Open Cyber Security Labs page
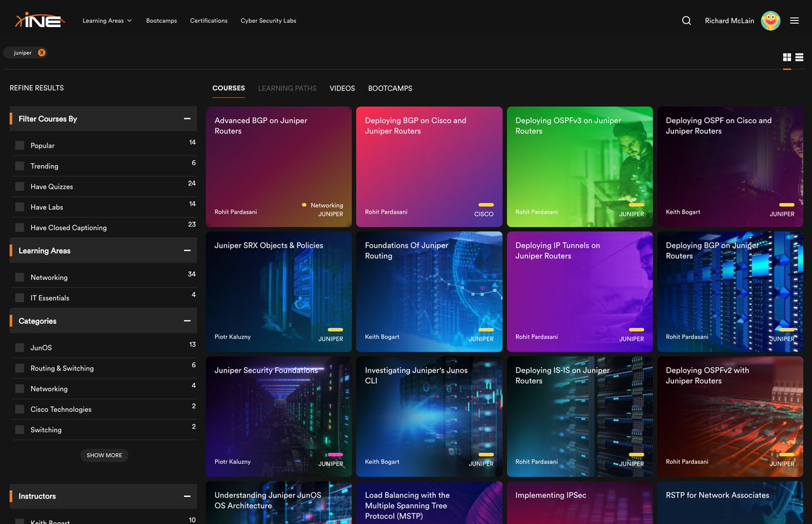 click(x=268, y=21)
